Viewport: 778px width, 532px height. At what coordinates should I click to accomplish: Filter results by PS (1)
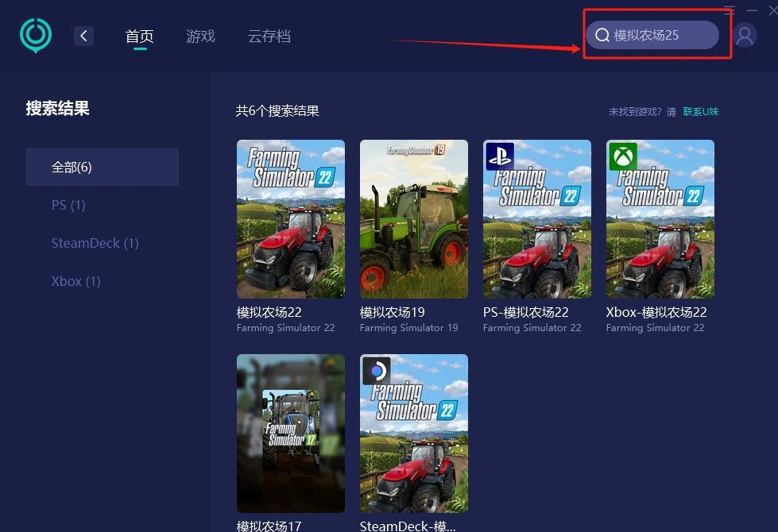(x=68, y=205)
